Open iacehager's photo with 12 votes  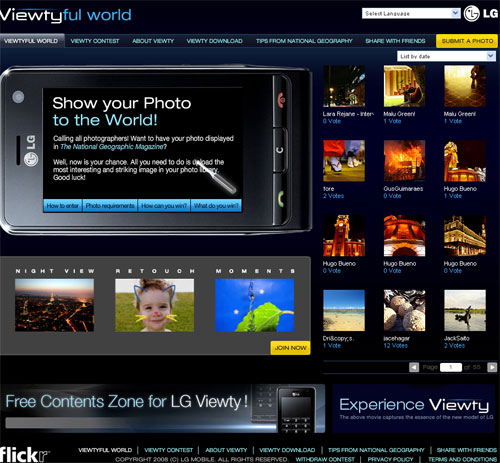click(404, 310)
